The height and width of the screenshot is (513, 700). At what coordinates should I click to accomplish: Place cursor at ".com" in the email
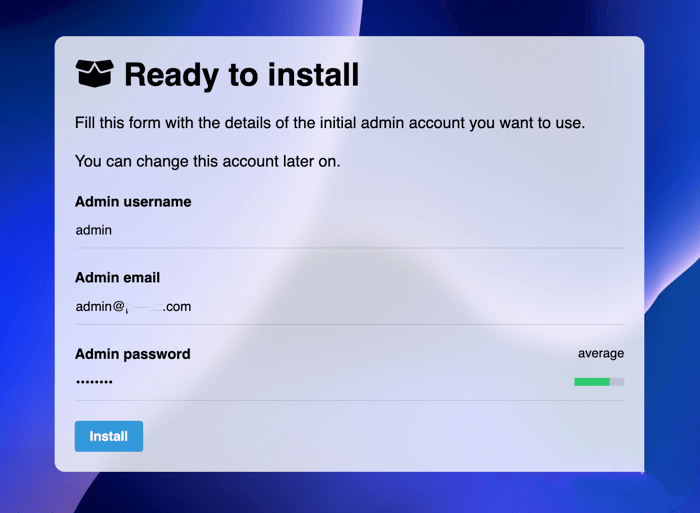(x=177, y=307)
